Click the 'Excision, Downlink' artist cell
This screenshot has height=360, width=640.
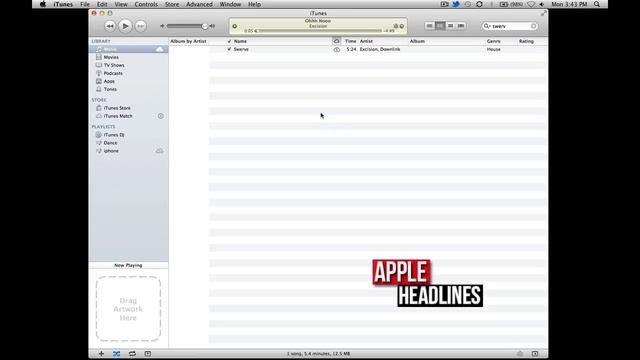click(x=380, y=49)
